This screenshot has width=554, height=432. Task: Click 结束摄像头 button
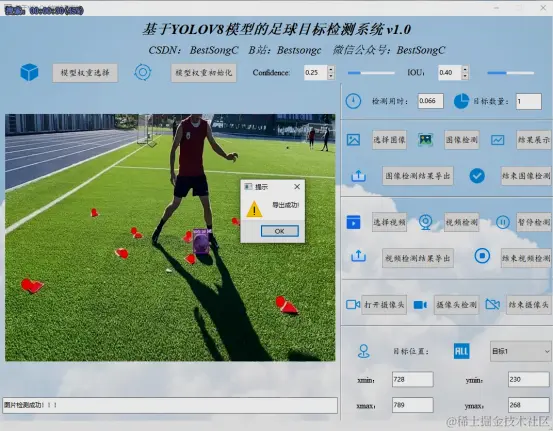[529, 305]
